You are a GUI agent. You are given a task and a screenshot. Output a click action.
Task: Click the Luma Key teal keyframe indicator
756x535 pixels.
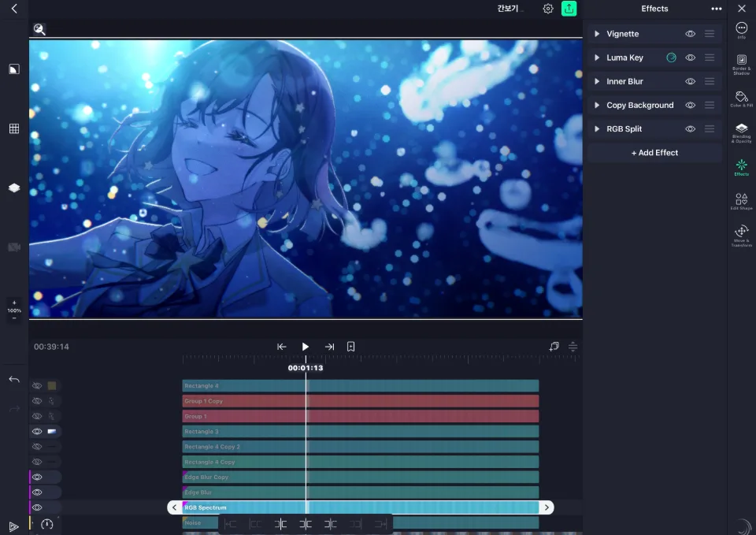click(x=671, y=58)
